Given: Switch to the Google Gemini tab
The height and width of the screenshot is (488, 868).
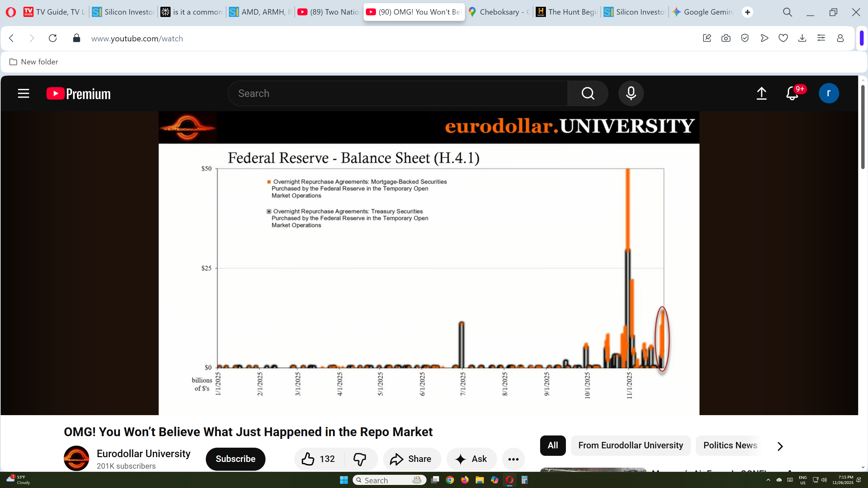Looking at the screenshot, I should coord(704,12).
